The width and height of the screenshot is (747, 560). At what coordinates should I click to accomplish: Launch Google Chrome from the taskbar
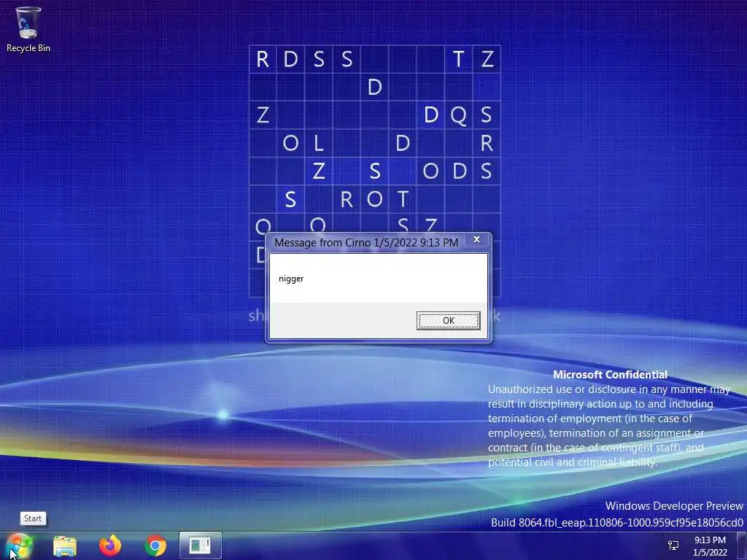155,545
